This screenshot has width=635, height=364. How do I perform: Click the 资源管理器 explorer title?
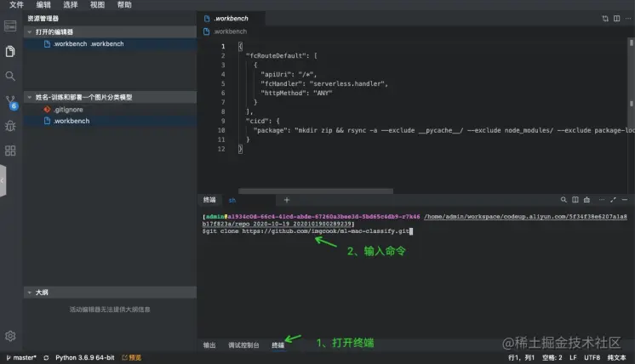(43, 19)
